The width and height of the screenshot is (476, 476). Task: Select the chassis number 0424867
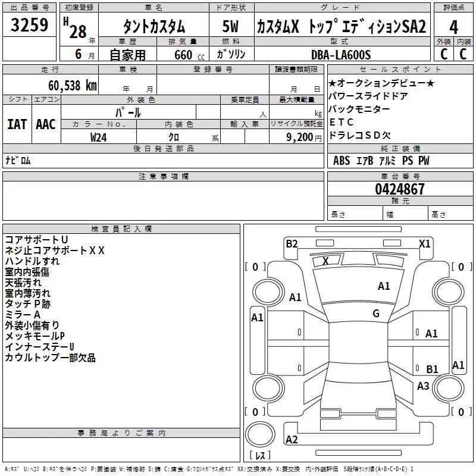point(400,189)
